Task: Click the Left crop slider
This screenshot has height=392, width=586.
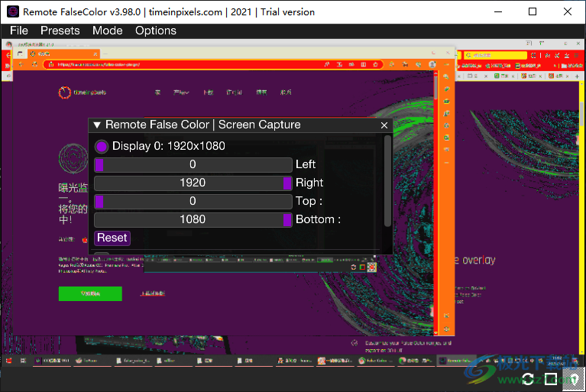Action: [x=193, y=165]
